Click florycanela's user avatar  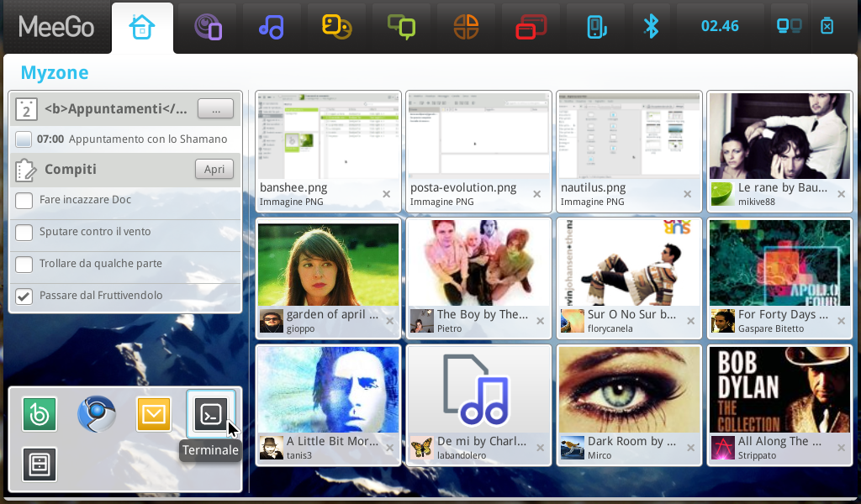point(572,321)
